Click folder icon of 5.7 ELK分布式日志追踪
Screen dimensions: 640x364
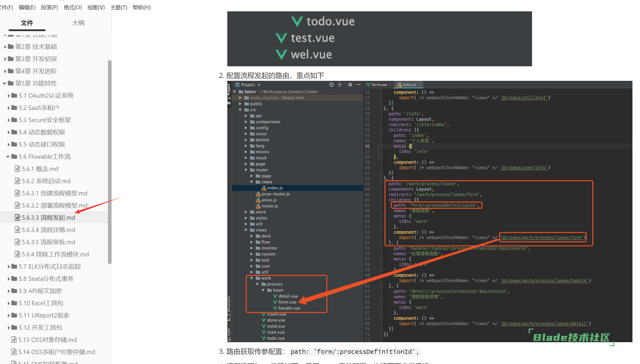click(x=14, y=266)
